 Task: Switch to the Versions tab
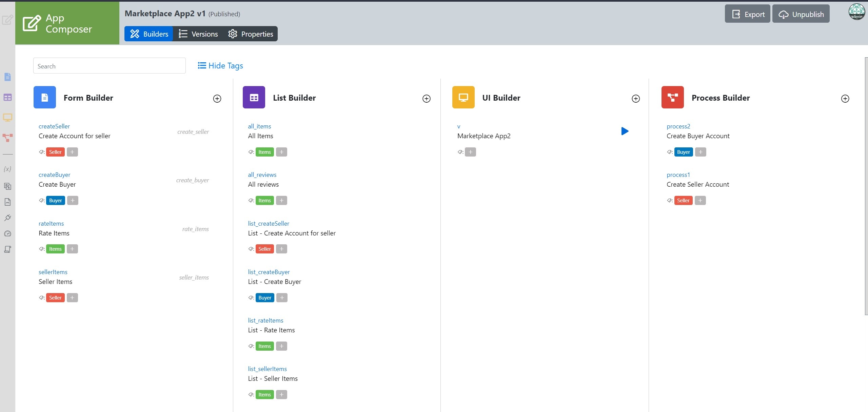tap(198, 34)
